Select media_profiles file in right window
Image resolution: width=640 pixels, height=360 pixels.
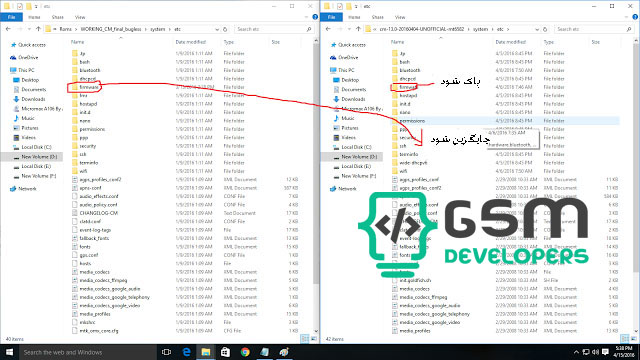coord(411,331)
